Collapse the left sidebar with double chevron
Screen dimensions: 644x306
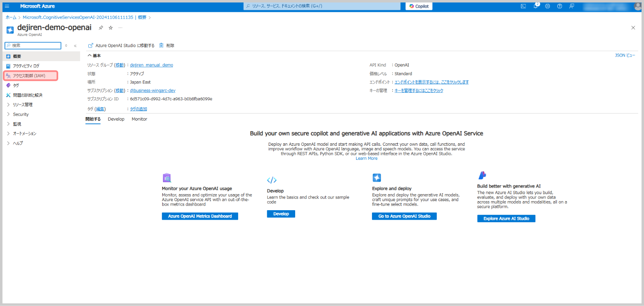click(x=75, y=46)
